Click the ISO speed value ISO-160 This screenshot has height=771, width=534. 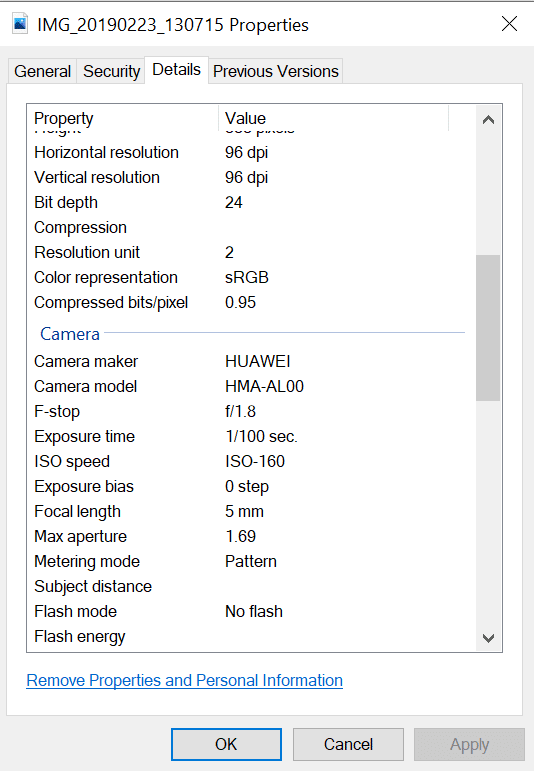click(255, 461)
